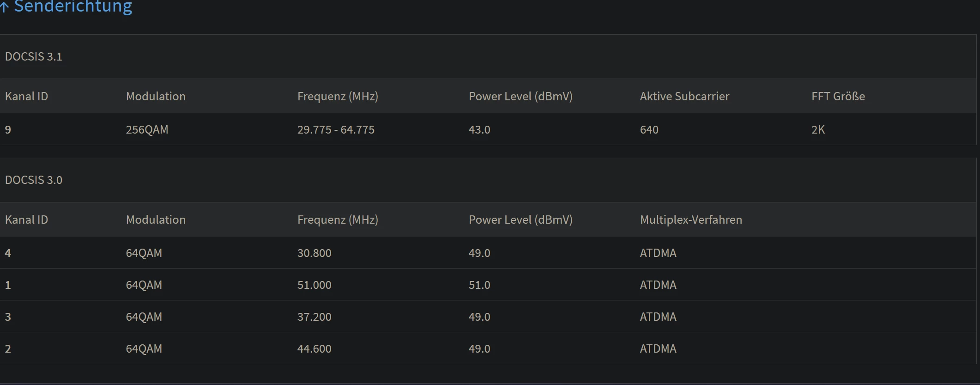
Task: Click the 640 active subcarrier value
Action: [x=649, y=129]
